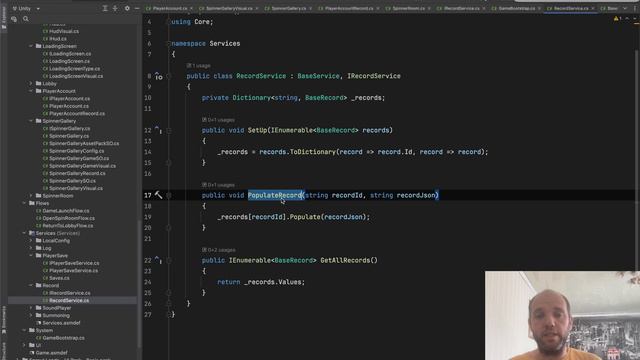640x360 pixels.
Task: Open SpinnerGalleryGameSO.cs file
Action: [x=76, y=158]
